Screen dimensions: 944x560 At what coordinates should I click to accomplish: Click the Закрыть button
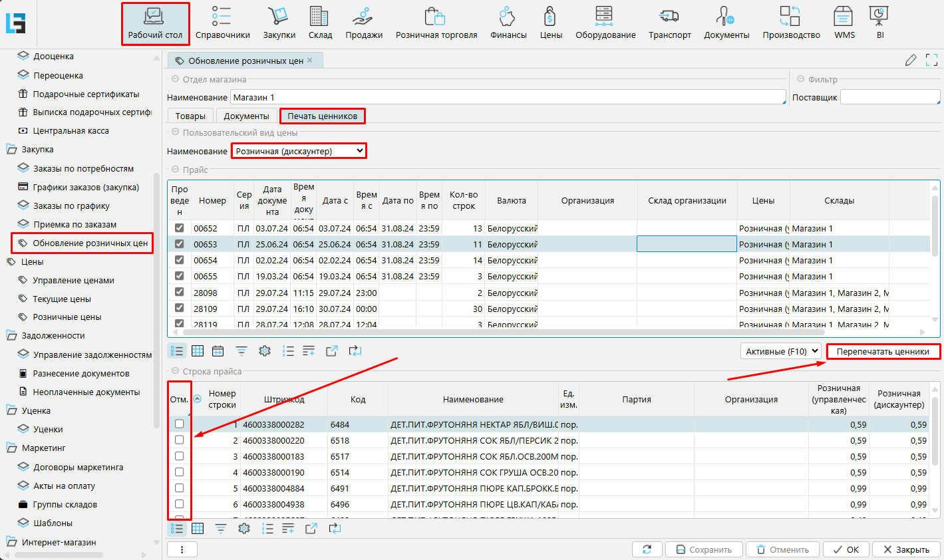pos(905,549)
